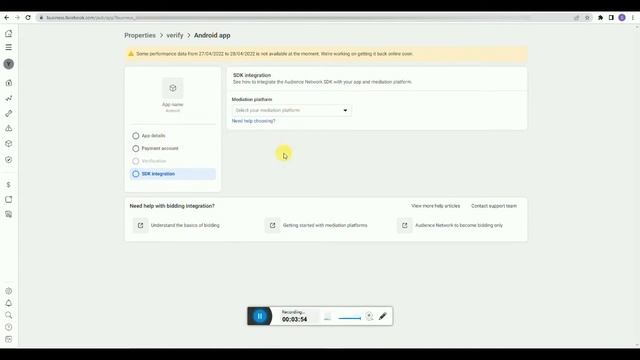Go forward with the browser forward arrow
Screen dimensions: 640x360
pos(17,18)
